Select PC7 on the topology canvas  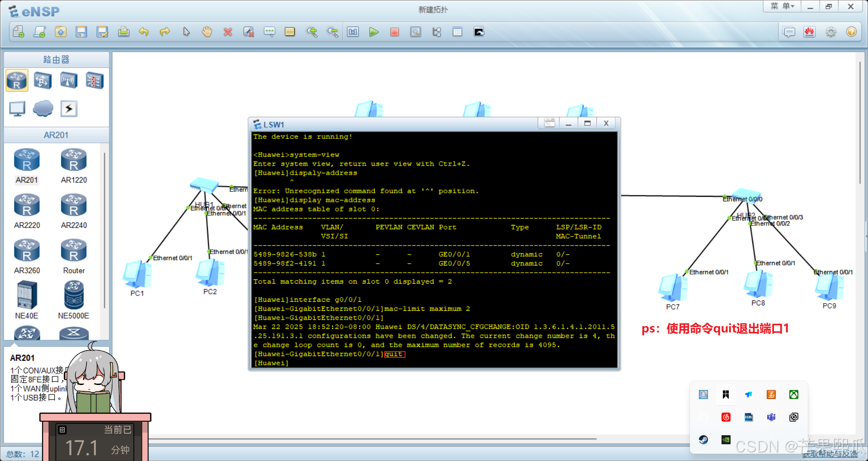tap(673, 288)
